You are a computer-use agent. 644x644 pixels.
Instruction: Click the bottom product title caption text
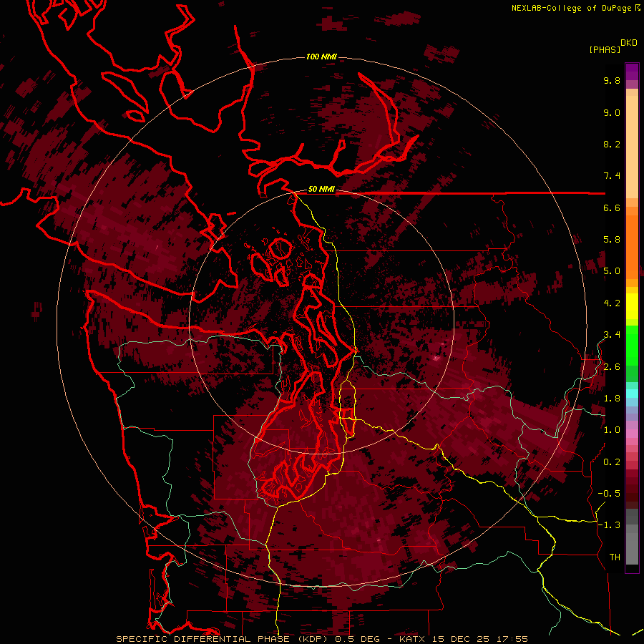[x=321, y=639]
